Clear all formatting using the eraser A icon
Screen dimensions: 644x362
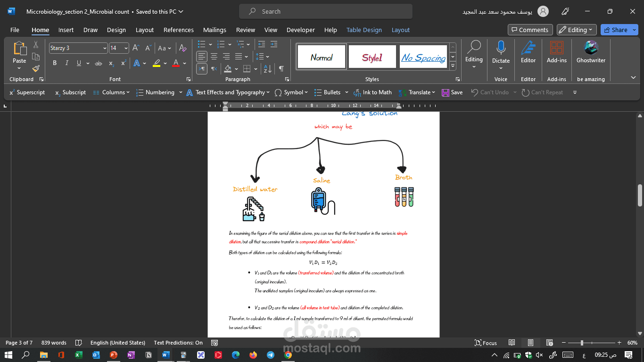pos(182,48)
